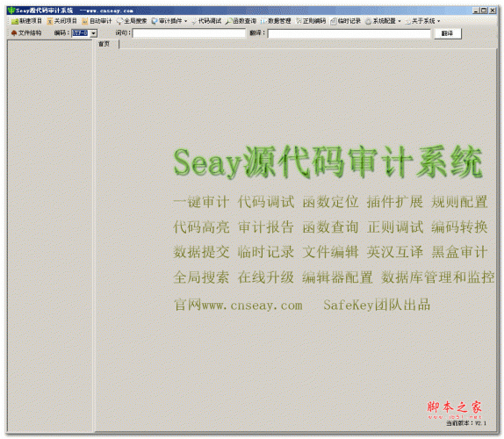
Task: Click the 当前版本: V2.1 version text
Action: [x=466, y=423]
